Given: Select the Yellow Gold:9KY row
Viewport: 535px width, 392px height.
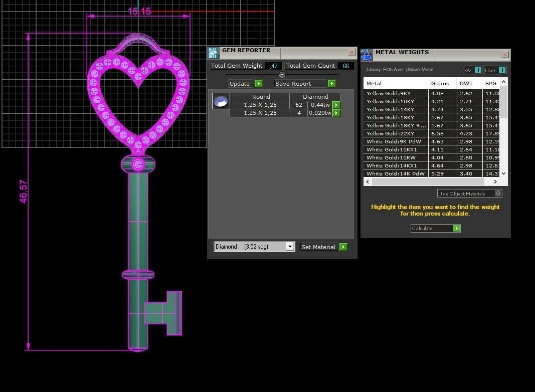Looking at the screenshot, I should [x=432, y=93].
